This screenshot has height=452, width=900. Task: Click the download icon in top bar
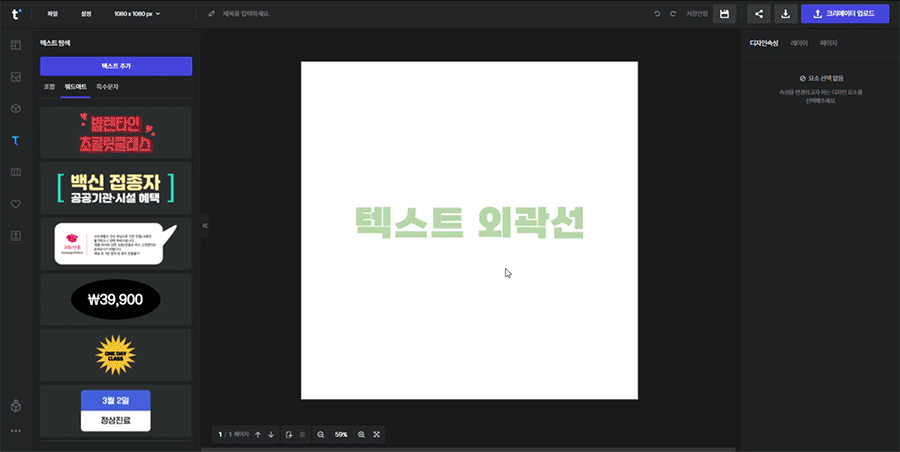pos(785,14)
